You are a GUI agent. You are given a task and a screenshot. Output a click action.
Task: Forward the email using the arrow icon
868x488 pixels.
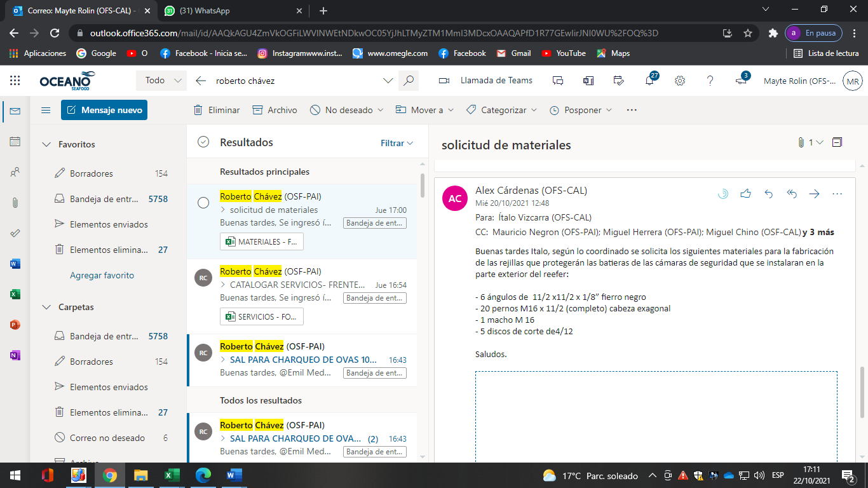point(814,194)
